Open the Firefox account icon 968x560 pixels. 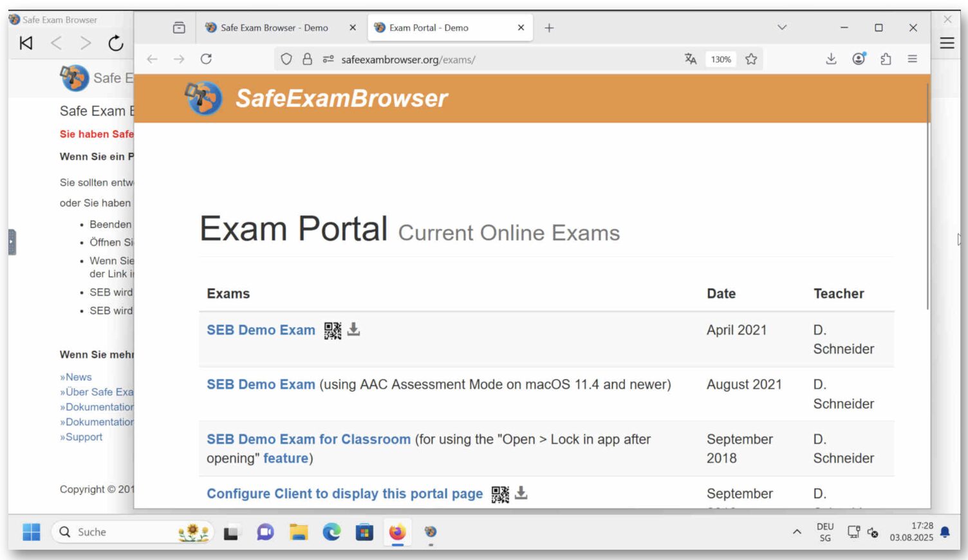(x=859, y=59)
